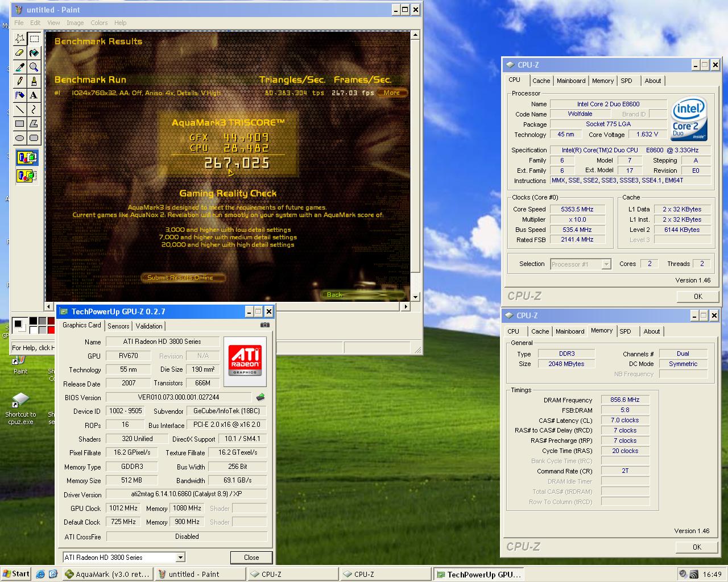Screen dimensions: 728x582
Task: Choose transparent selection mode option
Action: coord(27,176)
